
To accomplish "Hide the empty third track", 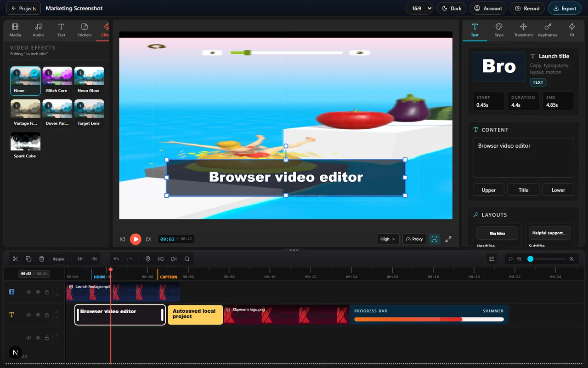I will (x=38, y=338).
